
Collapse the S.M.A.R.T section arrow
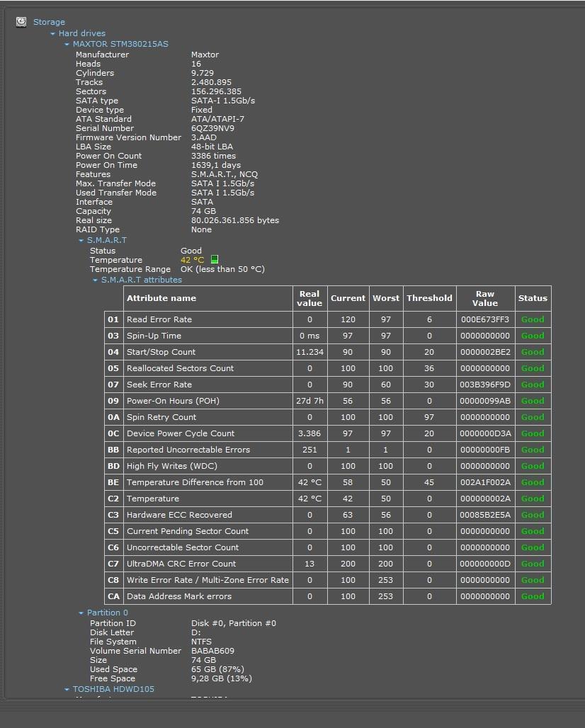click(81, 241)
